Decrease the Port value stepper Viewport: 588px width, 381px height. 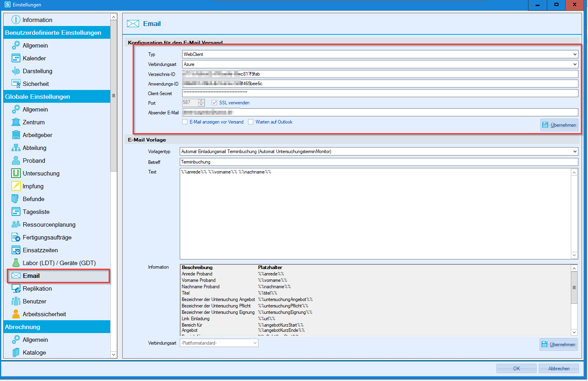[201, 104]
